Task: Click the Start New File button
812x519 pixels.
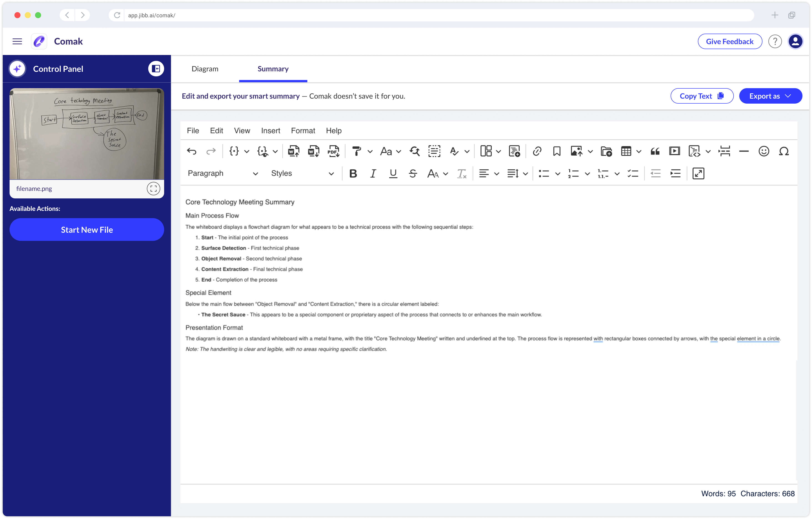Action: click(x=87, y=230)
